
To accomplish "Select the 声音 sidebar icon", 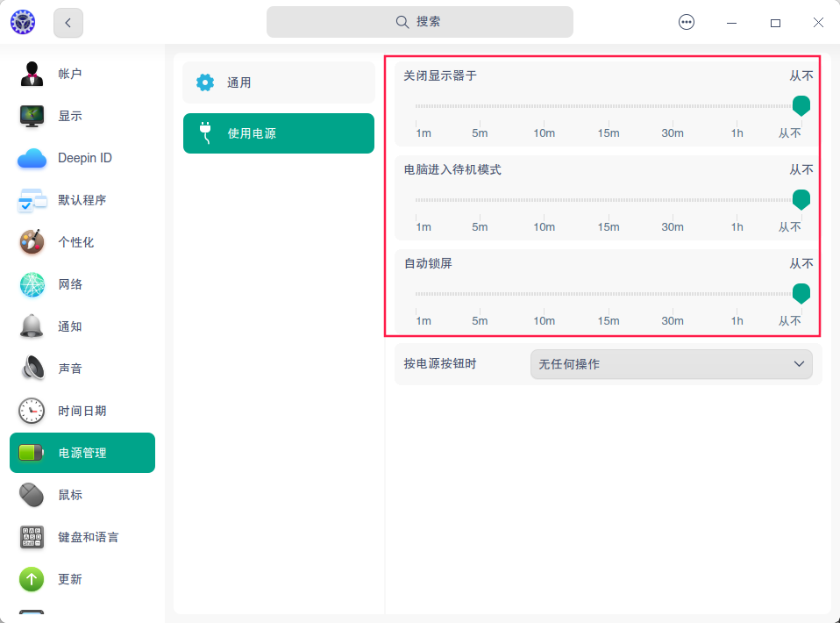I will tap(31, 369).
